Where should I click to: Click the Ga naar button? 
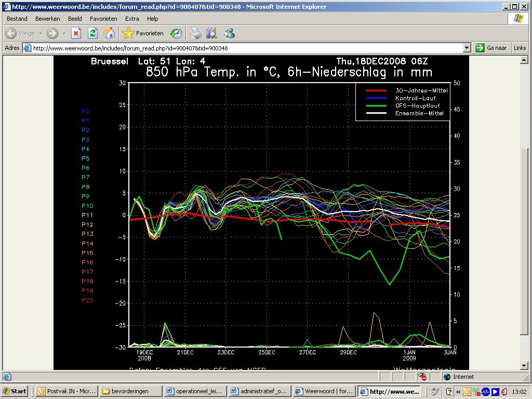coord(491,48)
